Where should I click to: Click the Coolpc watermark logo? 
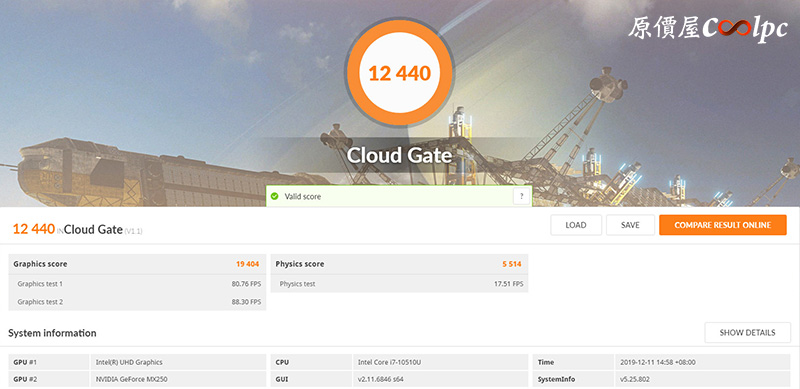[708, 28]
